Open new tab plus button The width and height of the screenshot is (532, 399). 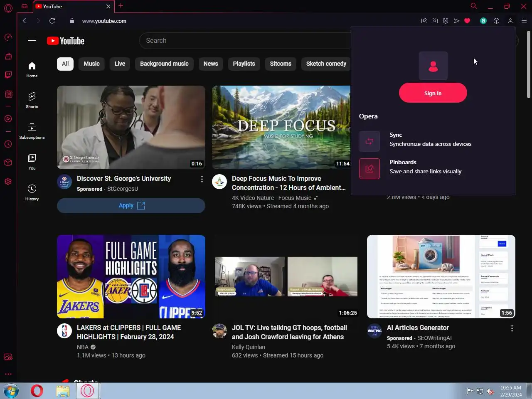click(121, 6)
